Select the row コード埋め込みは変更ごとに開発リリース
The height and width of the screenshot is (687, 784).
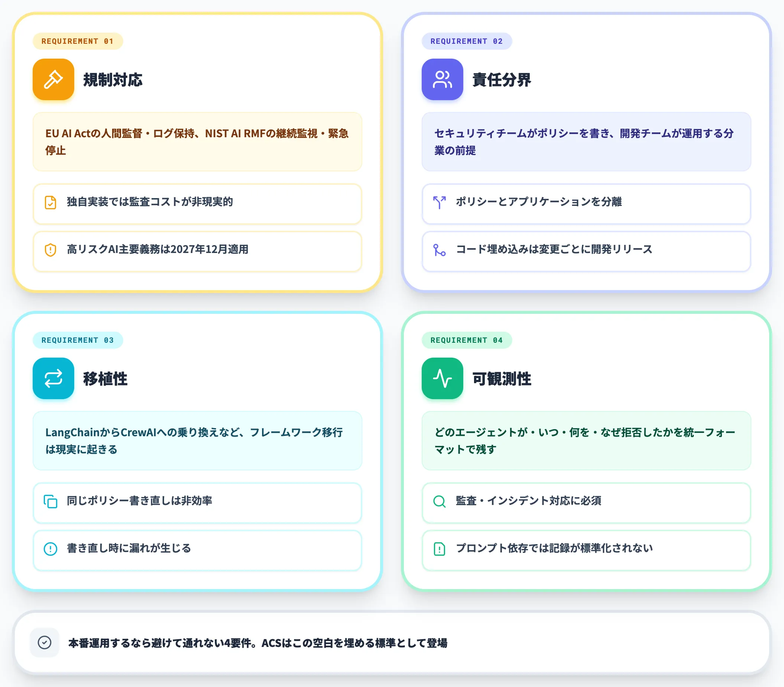click(x=587, y=252)
